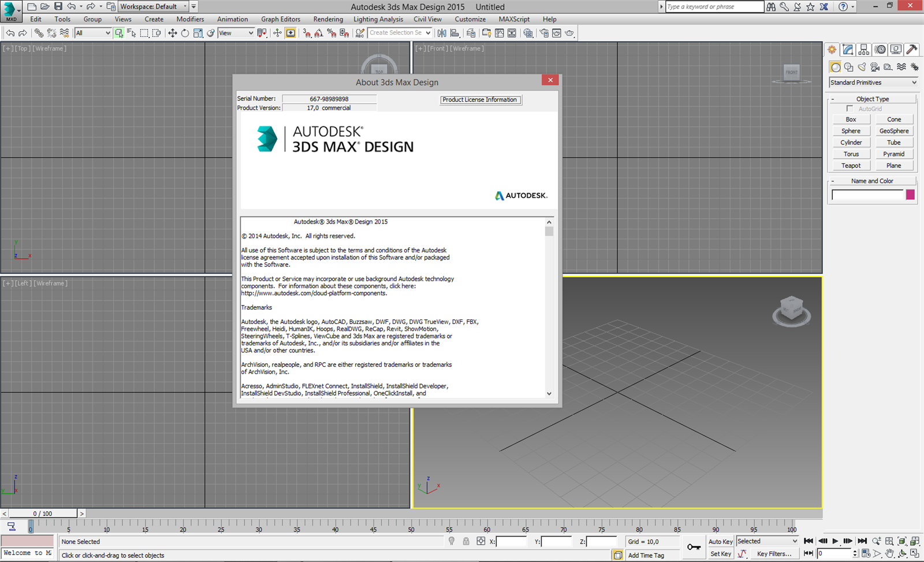Click Zoom Extents All viewport icon

[914, 541]
